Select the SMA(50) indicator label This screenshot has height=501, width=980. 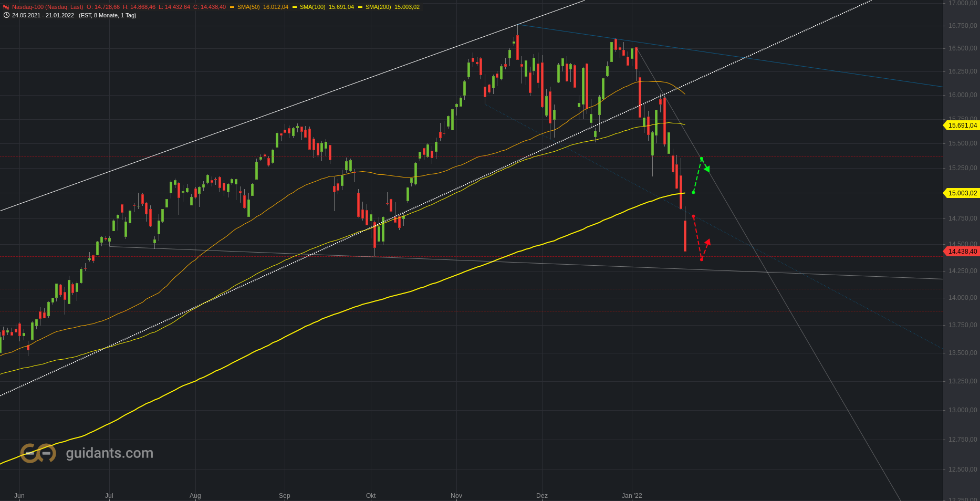(248, 7)
